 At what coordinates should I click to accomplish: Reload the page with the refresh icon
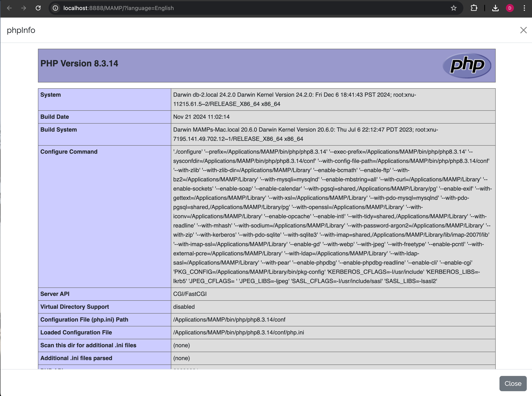click(x=38, y=8)
